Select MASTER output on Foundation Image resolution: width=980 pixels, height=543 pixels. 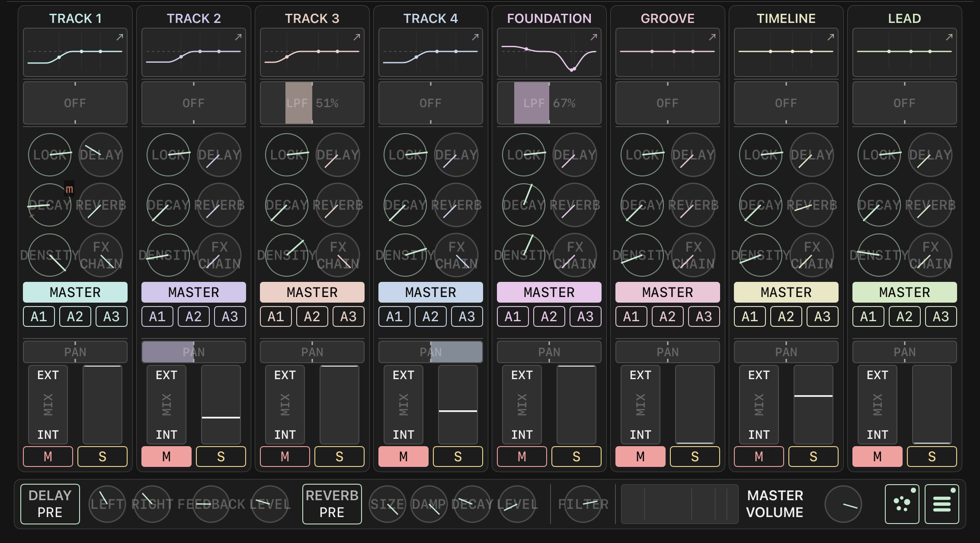coord(549,292)
